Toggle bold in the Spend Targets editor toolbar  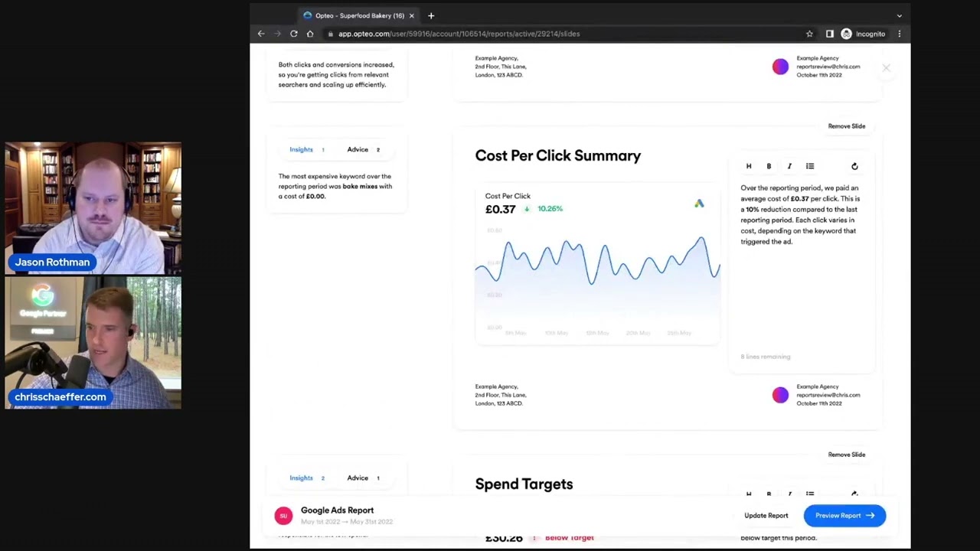769,494
